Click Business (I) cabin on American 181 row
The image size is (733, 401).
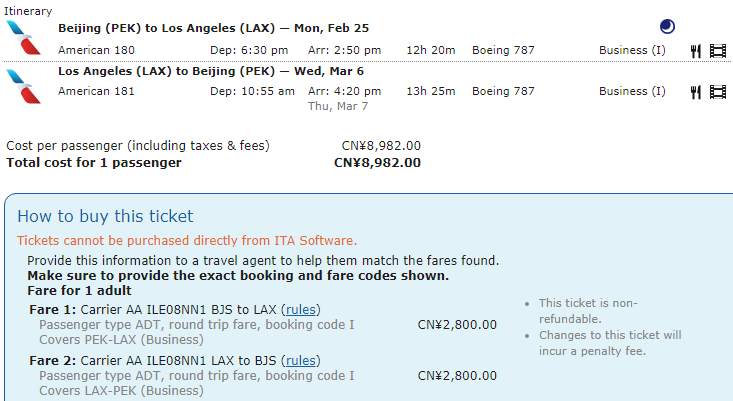632,91
